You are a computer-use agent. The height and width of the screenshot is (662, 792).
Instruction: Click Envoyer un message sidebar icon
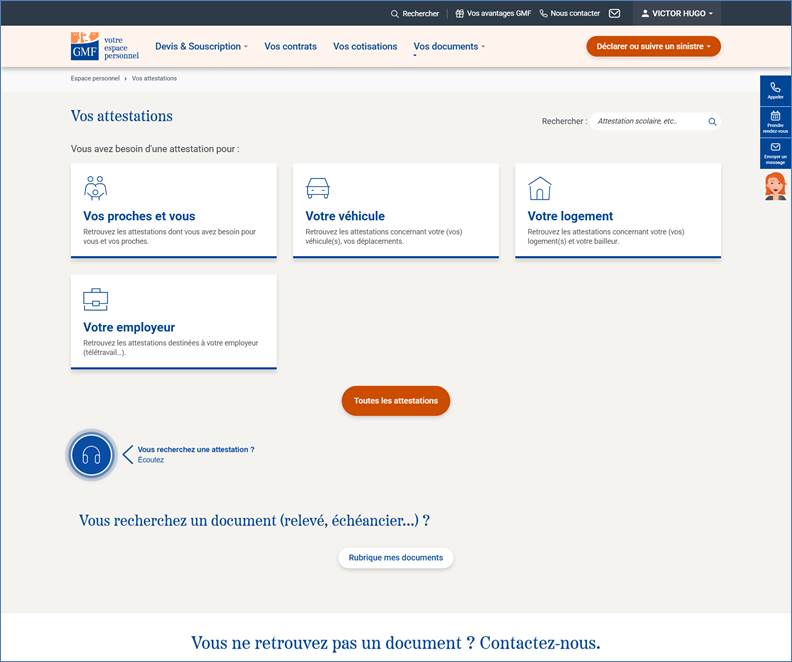775,152
